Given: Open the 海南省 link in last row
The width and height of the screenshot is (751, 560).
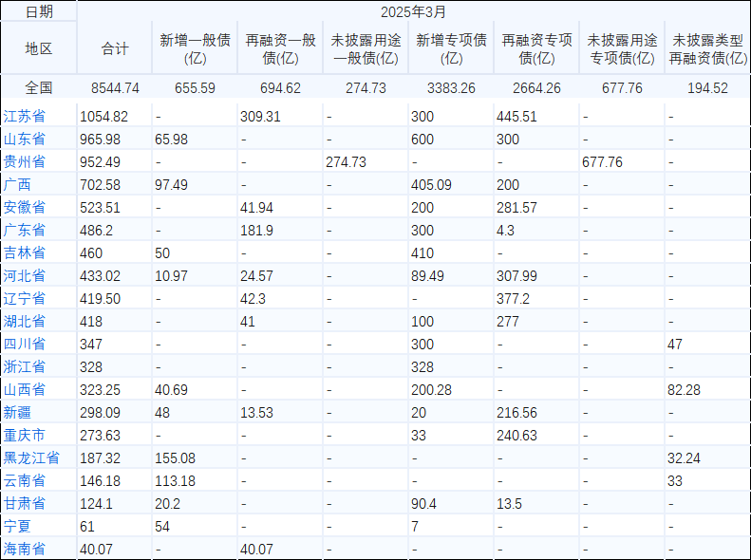Looking at the screenshot, I should (25, 549).
